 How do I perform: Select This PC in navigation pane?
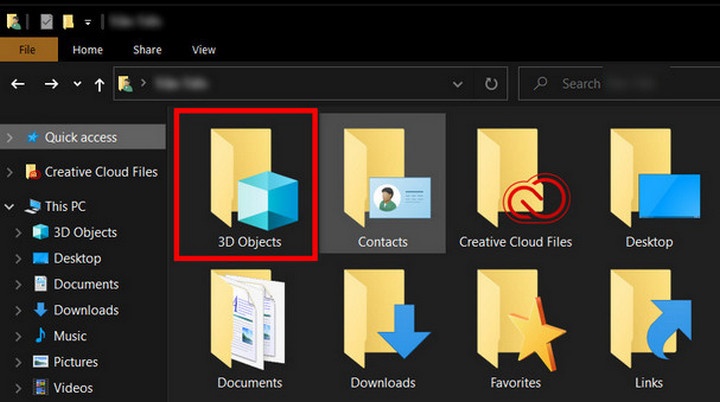point(55,206)
